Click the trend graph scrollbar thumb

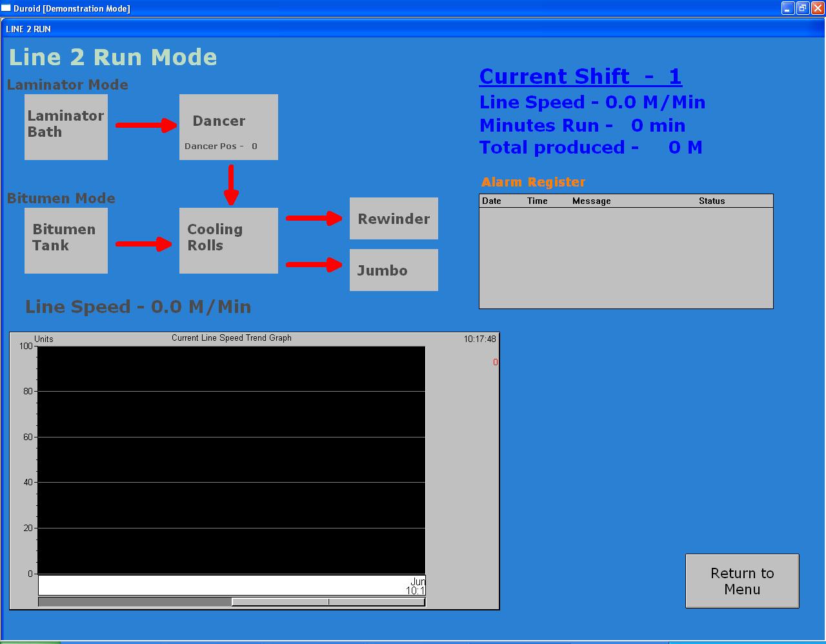click(x=328, y=602)
